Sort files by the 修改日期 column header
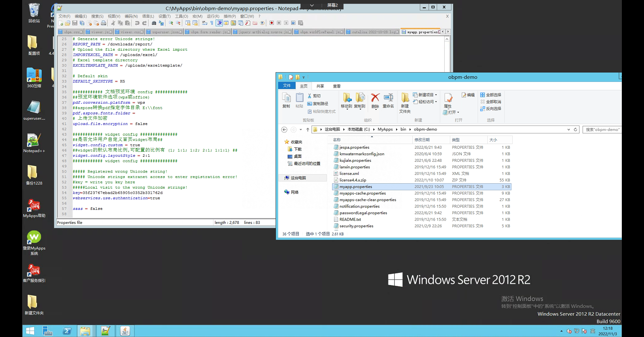644x337 pixels. (431, 140)
